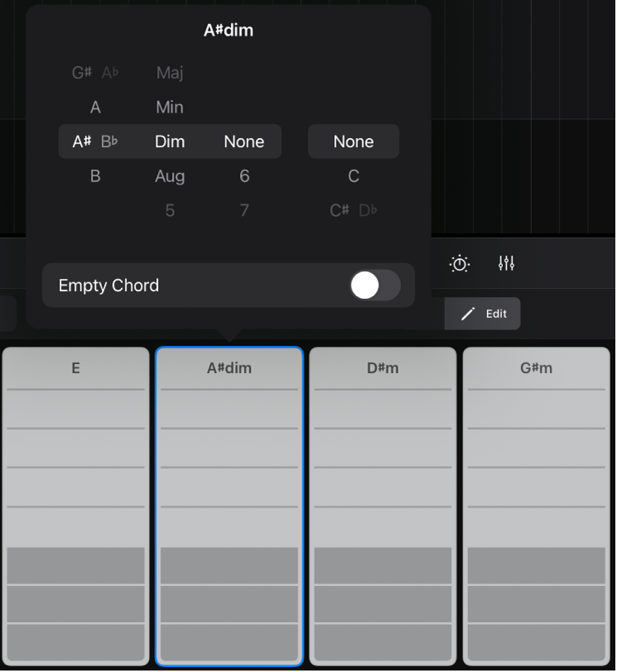Choose root note A in picker
Viewport: 617px width, 672px height.
point(95,107)
